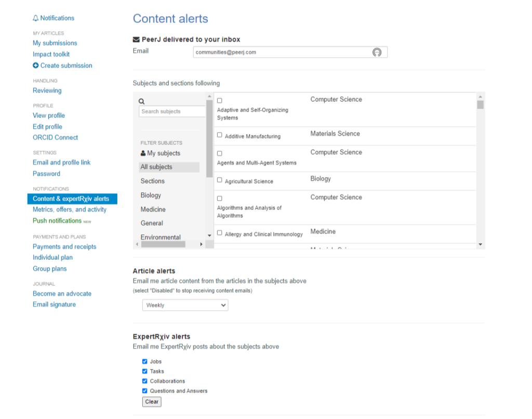This screenshot has width=532, height=419.
Task: Click Become an advocate link
Action: pos(62,294)
